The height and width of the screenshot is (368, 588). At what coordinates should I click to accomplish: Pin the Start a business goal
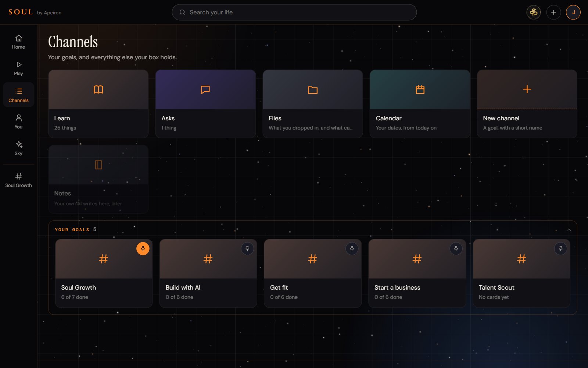[x=456, y=248]
